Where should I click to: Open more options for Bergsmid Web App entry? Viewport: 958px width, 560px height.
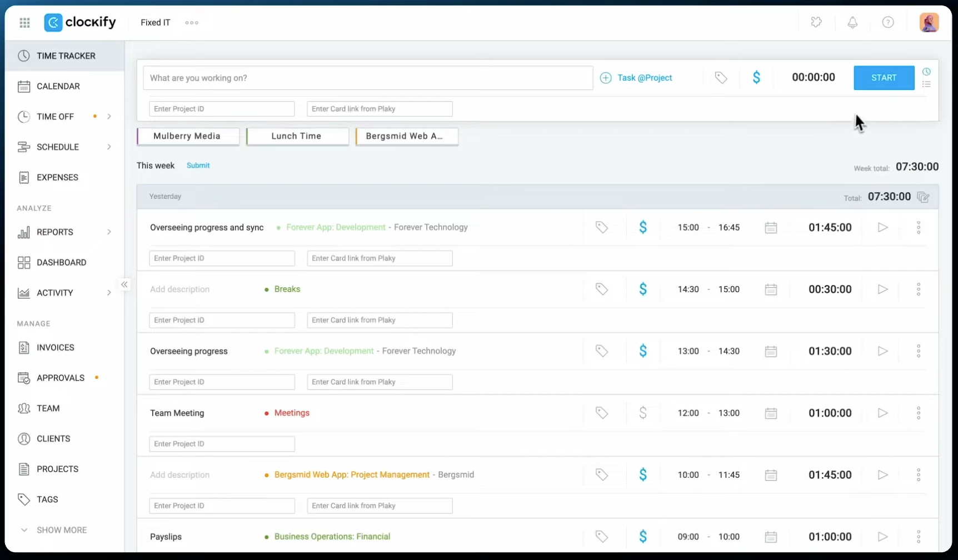(919, 474)
